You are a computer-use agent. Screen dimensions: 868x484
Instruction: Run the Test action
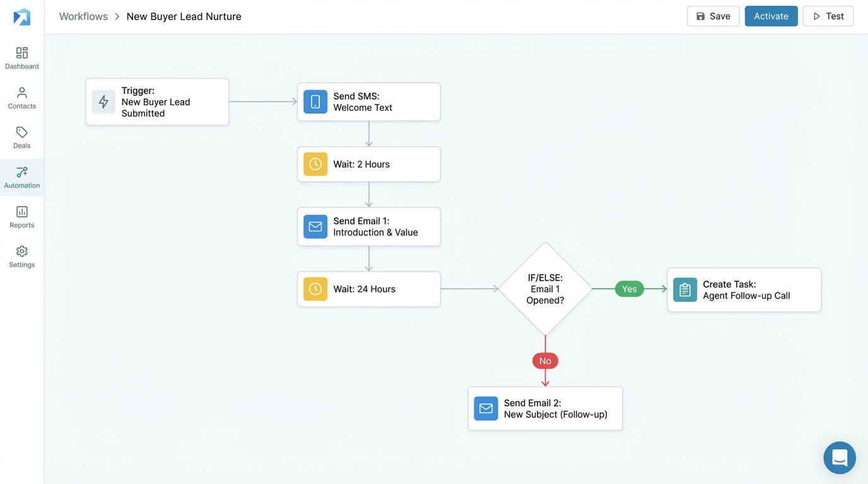tap(828, 16)
